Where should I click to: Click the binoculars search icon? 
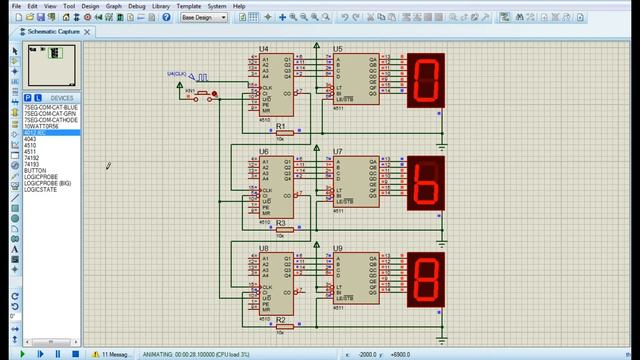tap(520, 17)
